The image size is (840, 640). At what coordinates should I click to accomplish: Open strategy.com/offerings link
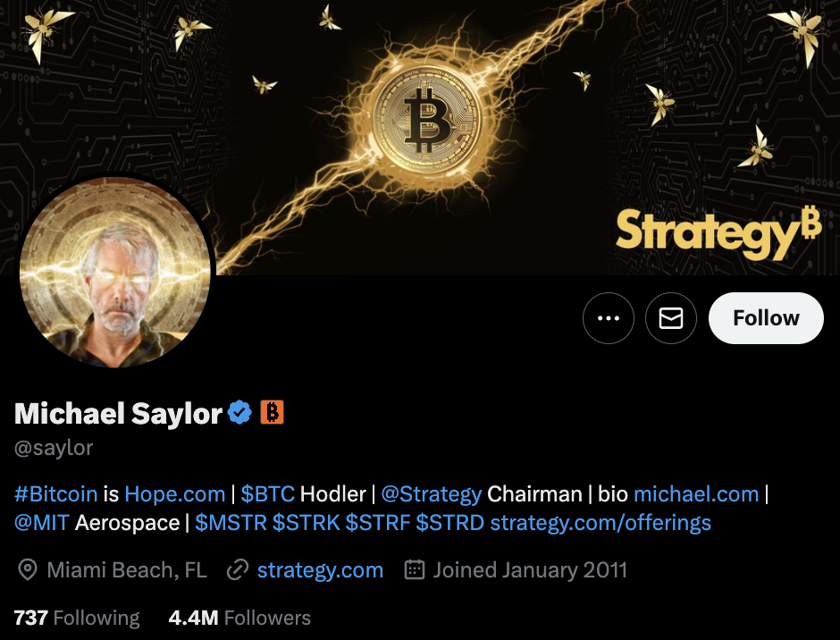pos(601,523)
